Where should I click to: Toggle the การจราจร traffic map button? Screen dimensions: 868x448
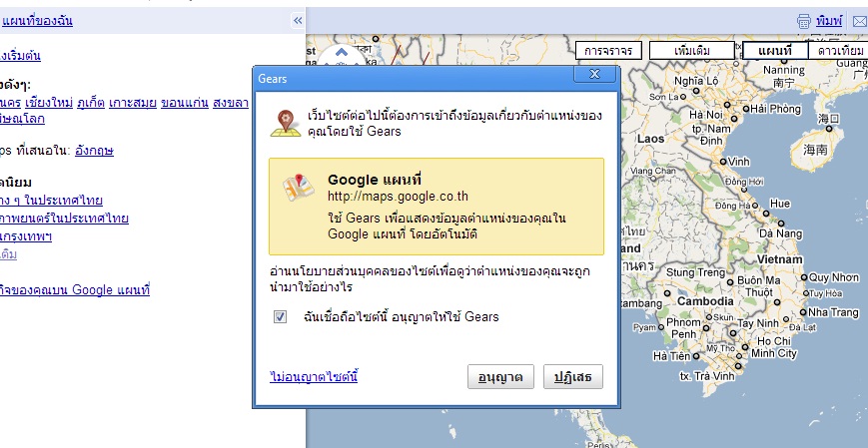[x=608, y=51]
